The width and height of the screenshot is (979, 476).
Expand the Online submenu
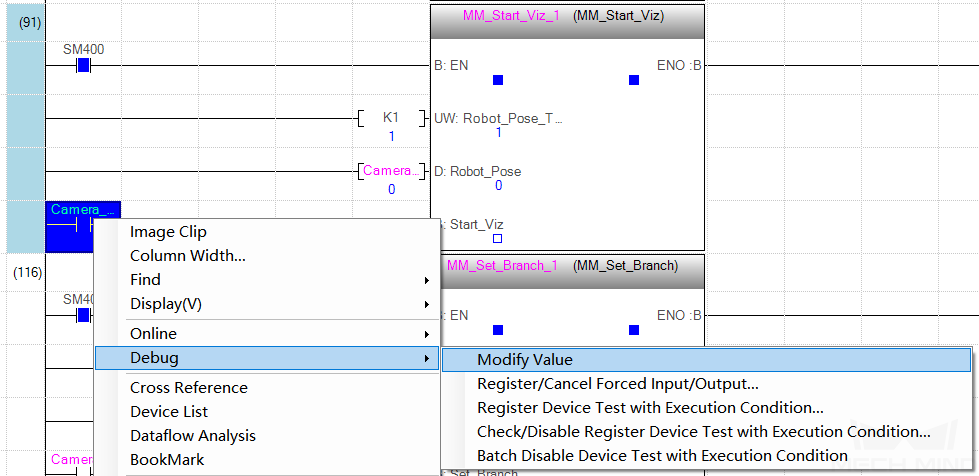tap(267, 334)
